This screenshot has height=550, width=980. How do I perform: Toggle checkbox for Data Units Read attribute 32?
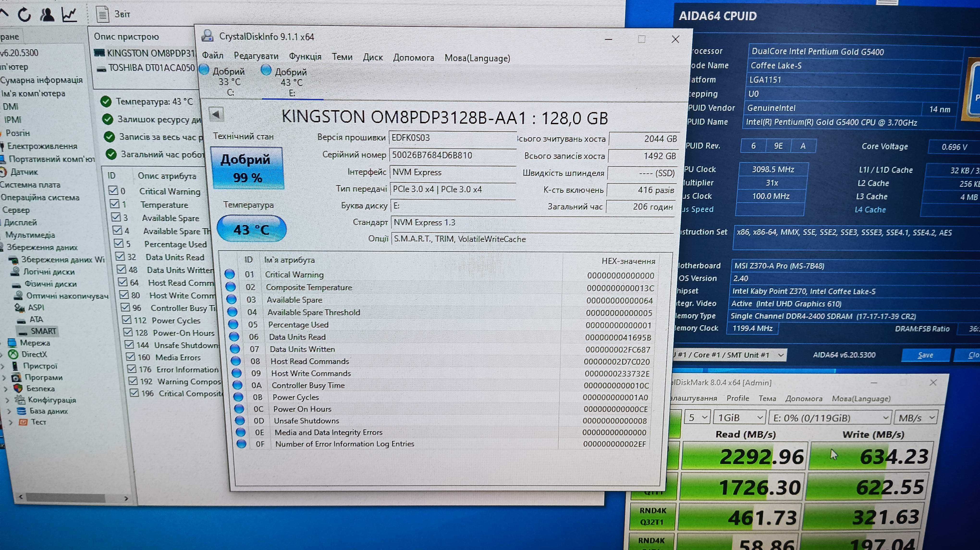[120, 256]
